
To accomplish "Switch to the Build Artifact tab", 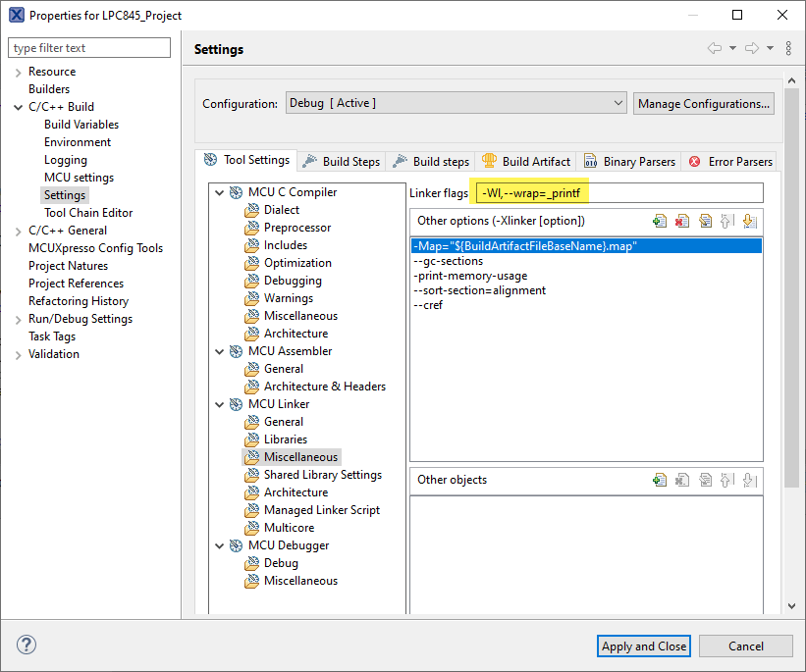I will [526, 161].
